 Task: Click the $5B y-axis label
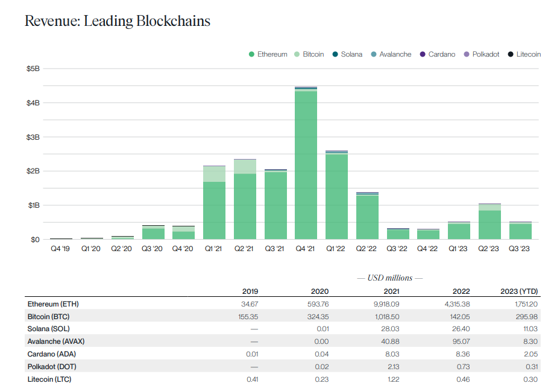(33, 69)
